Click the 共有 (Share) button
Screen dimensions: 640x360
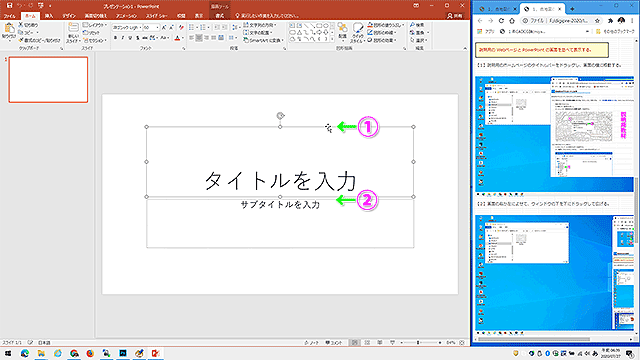point(454,16)
